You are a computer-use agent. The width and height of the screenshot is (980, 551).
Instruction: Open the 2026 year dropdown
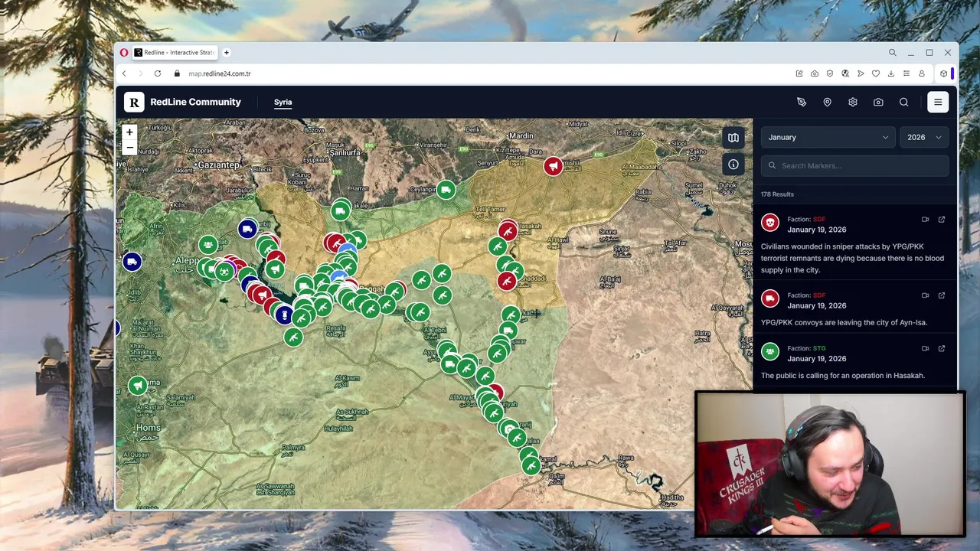924,137
